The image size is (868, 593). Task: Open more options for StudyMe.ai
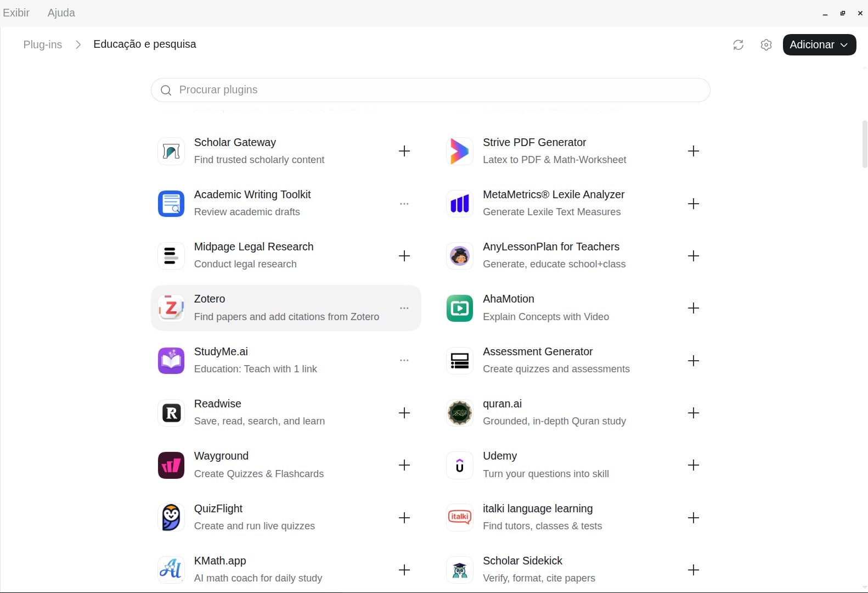pyautogui.click(x=404, y=361)
